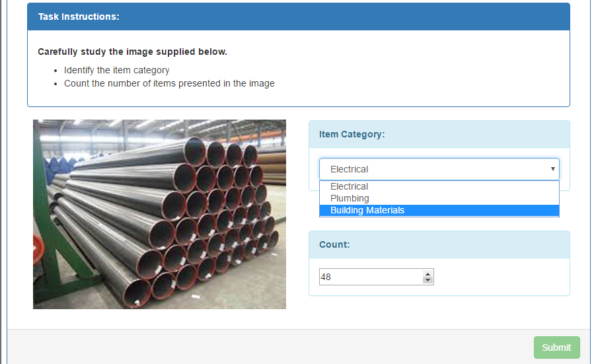This screenshot has width=596, height=364.
Task: Decrease the count with down arrow
Action: click(x=428, y=280)
